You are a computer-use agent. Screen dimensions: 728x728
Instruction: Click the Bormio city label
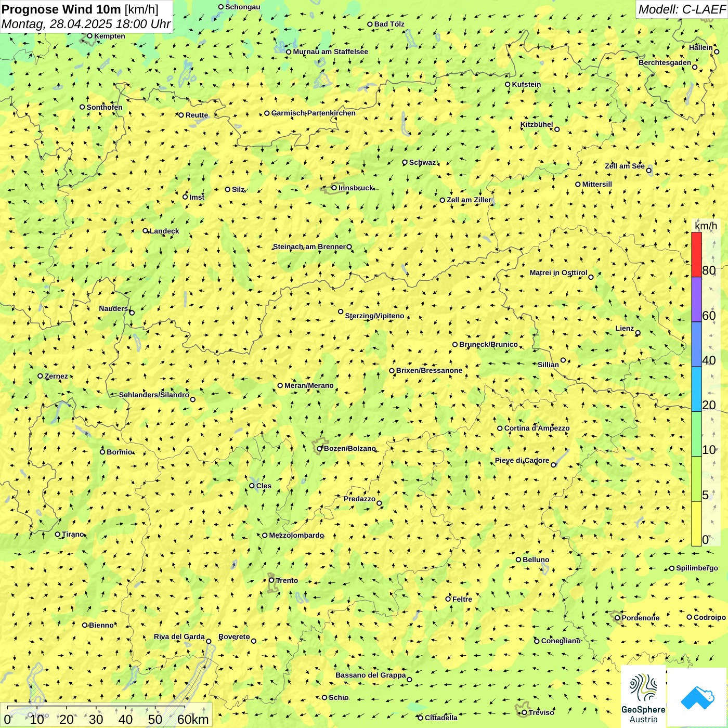pyautogui.click(x=119, y=452)
